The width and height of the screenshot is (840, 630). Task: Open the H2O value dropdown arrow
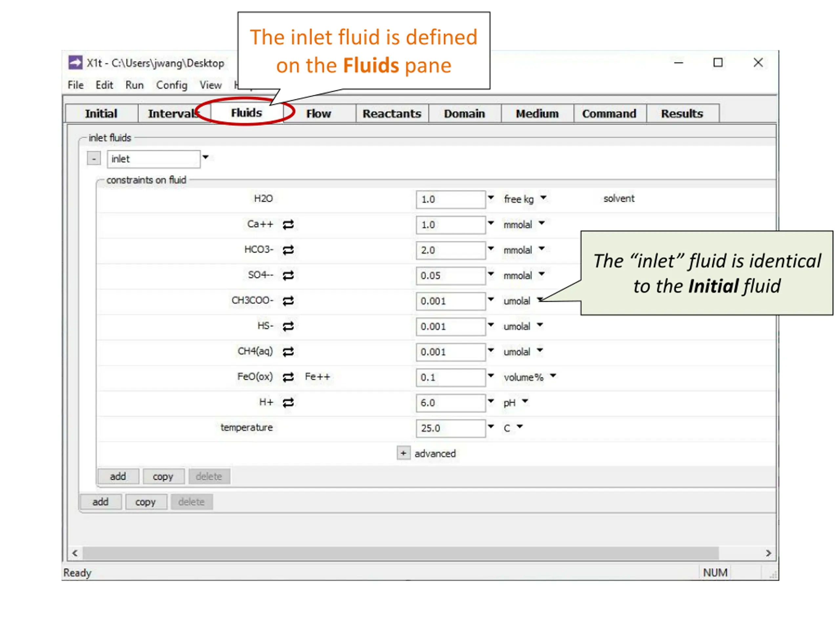pyautogui.click(x=491, y=198)
